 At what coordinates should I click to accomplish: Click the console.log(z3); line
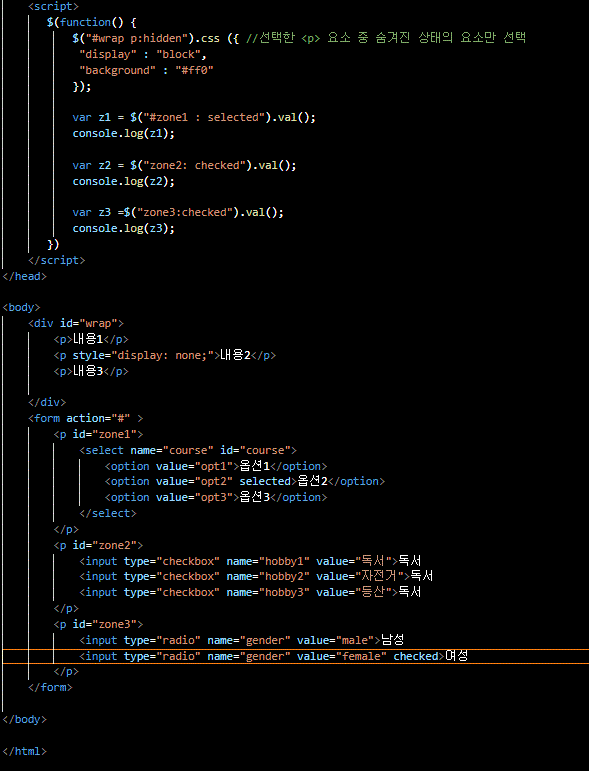pos(123,228)
